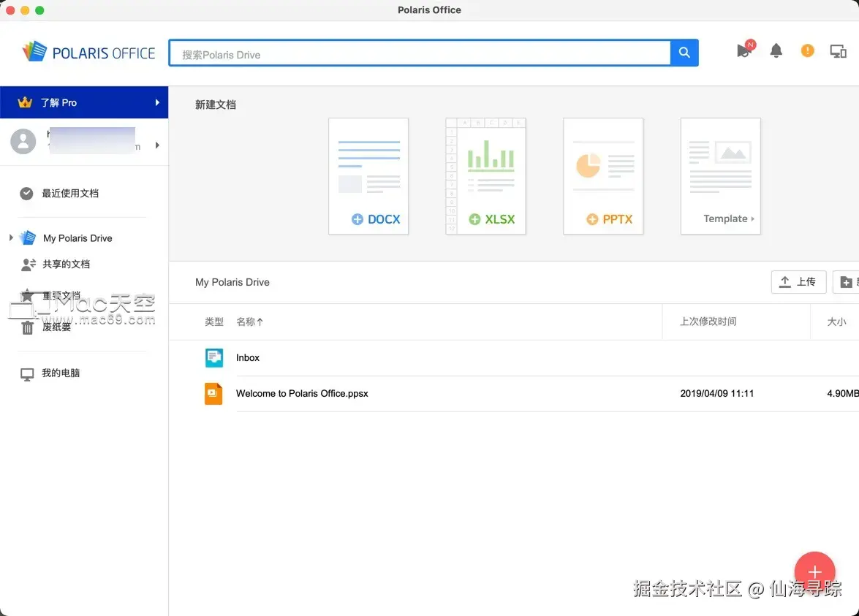This screenshot has height=616, width=859.
Task: Click the trash can icon
Action: point(27,327)
